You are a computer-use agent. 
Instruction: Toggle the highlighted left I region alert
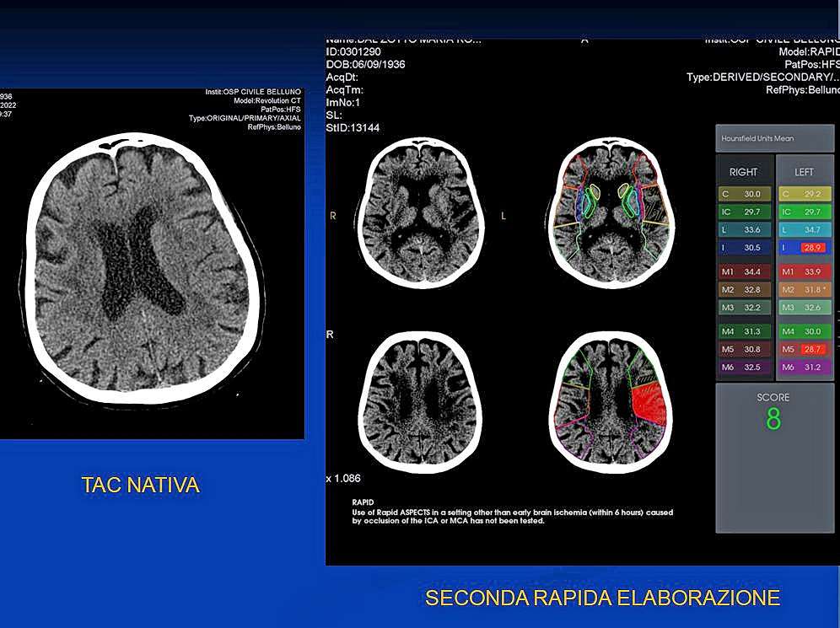pyautogui.click(x=804, y=247)
